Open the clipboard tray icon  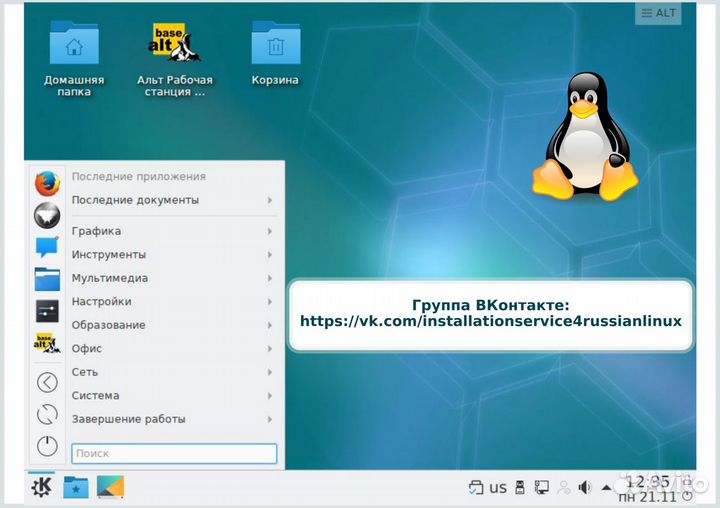point(476,487)
